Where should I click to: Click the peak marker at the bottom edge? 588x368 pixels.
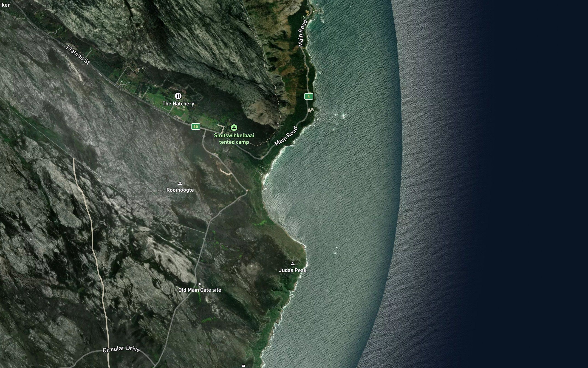[x=243, y=365]
